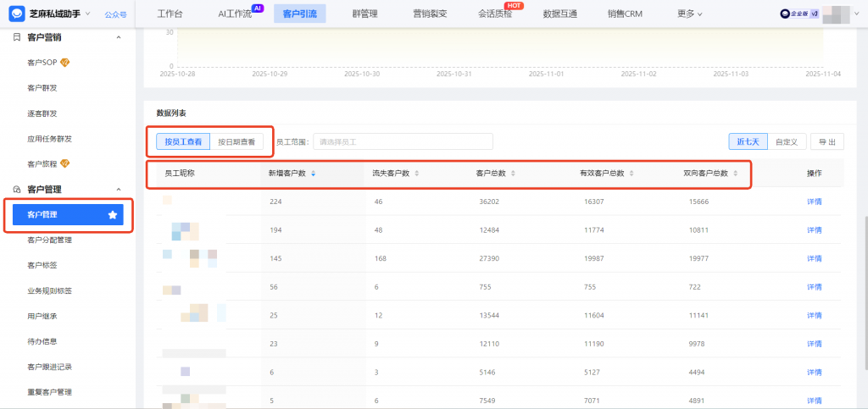The image size is (868, 409).
Task: Click the vertical page scrollbar thumb
Action: click(865, 293)
